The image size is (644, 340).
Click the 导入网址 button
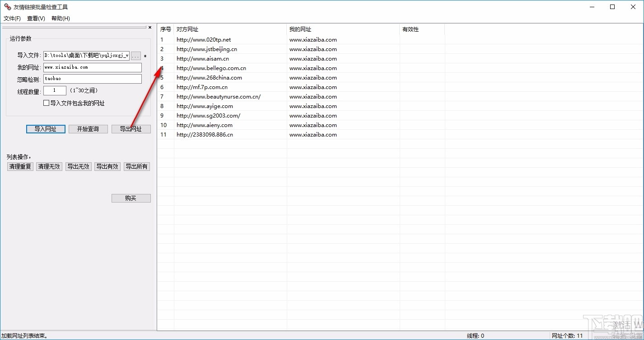point(46,129)
